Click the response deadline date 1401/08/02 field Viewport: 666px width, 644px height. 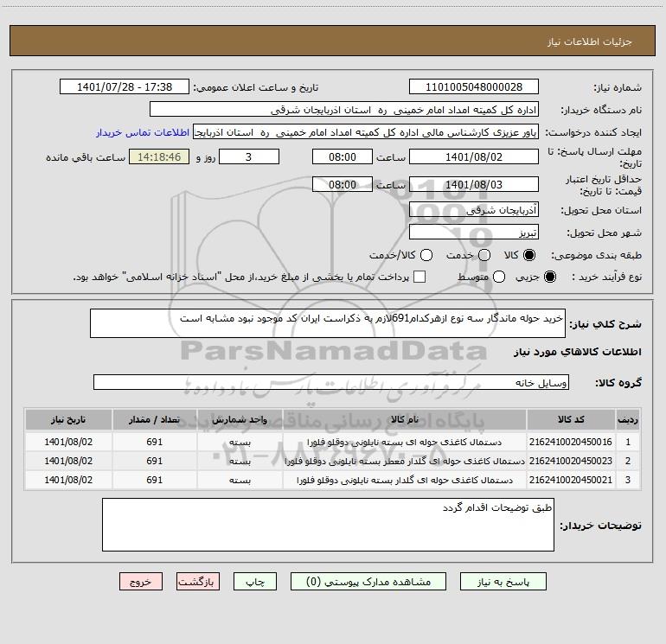(x=474, y=156)
